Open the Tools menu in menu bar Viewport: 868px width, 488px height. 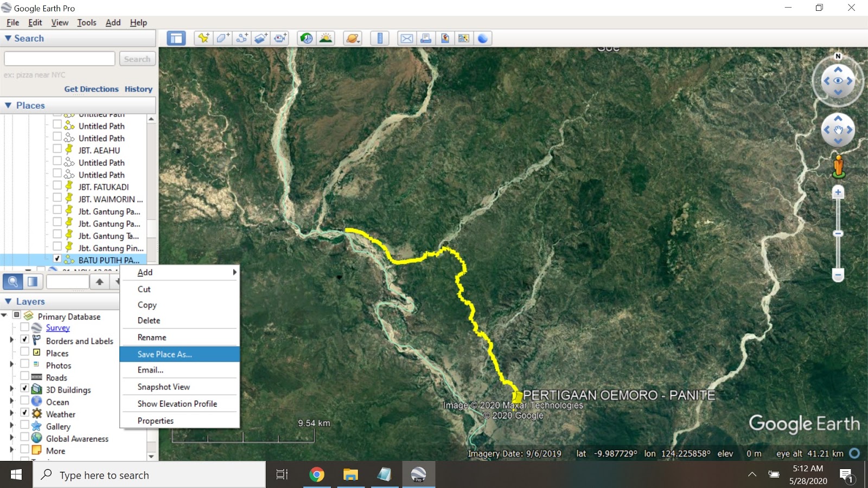[87, 22]
